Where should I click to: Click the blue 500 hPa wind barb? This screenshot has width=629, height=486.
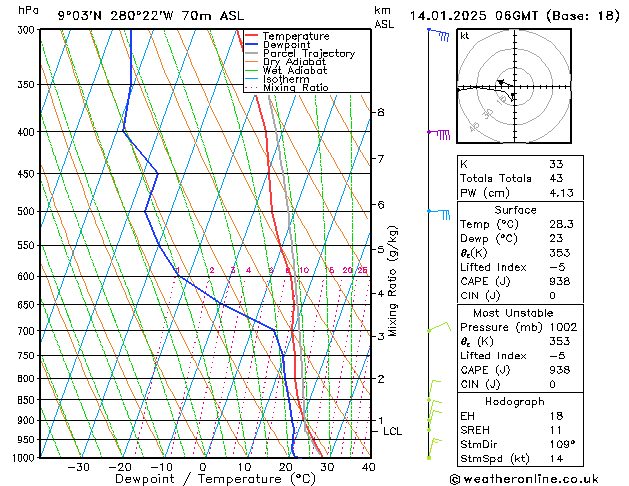(438, 214)
